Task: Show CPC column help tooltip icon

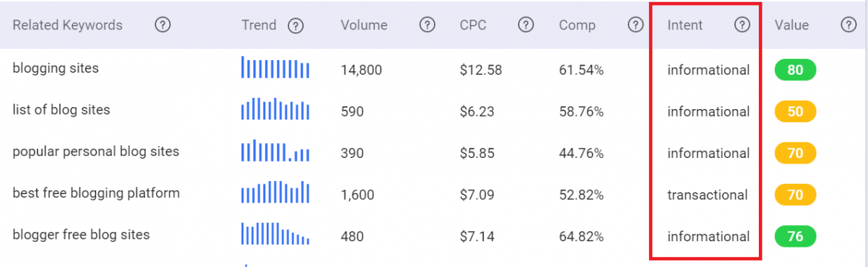Action: click(x=526, y=25)
